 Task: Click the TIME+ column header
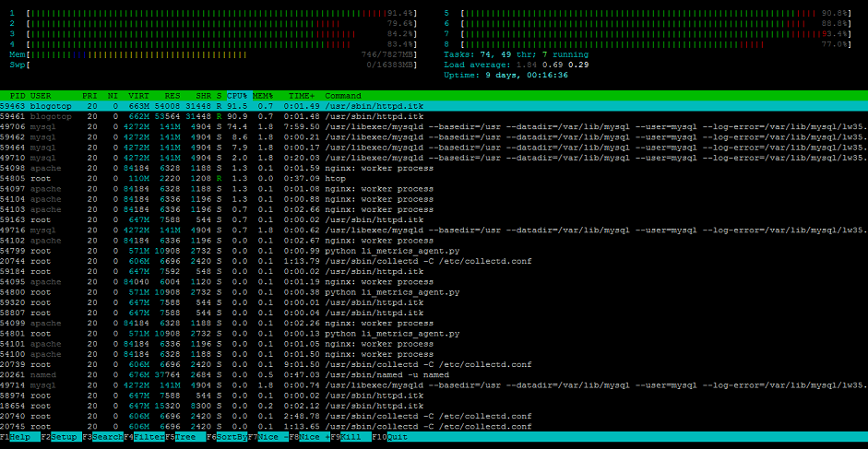point(301,96)
